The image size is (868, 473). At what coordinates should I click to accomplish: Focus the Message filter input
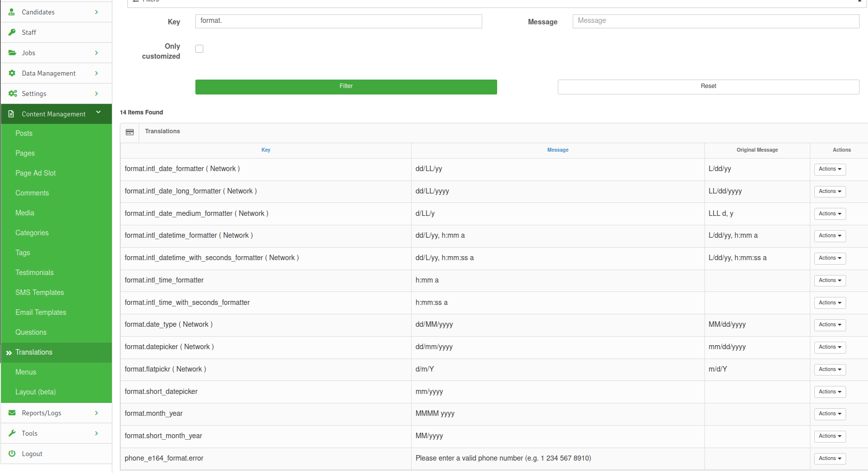click(716, 21)
